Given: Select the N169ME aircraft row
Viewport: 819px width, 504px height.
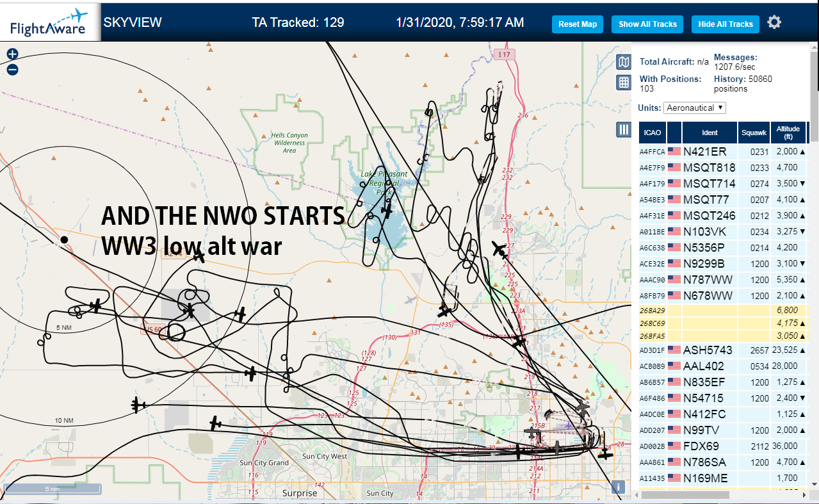Looking at the screenshot, I should [723, 478].
